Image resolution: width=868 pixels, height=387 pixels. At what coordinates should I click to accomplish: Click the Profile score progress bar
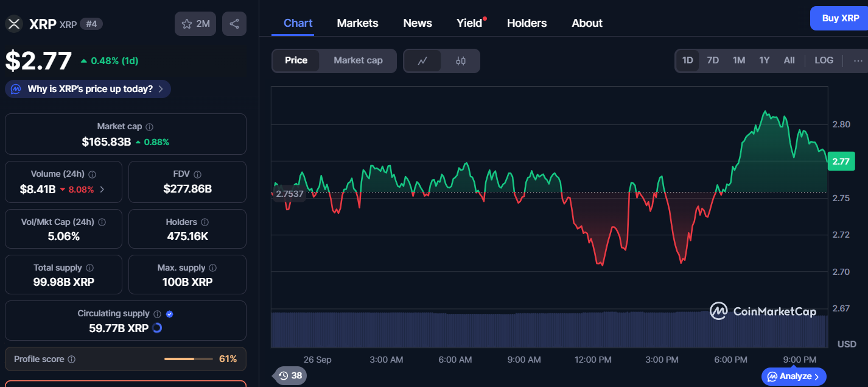tap(187, 360)
